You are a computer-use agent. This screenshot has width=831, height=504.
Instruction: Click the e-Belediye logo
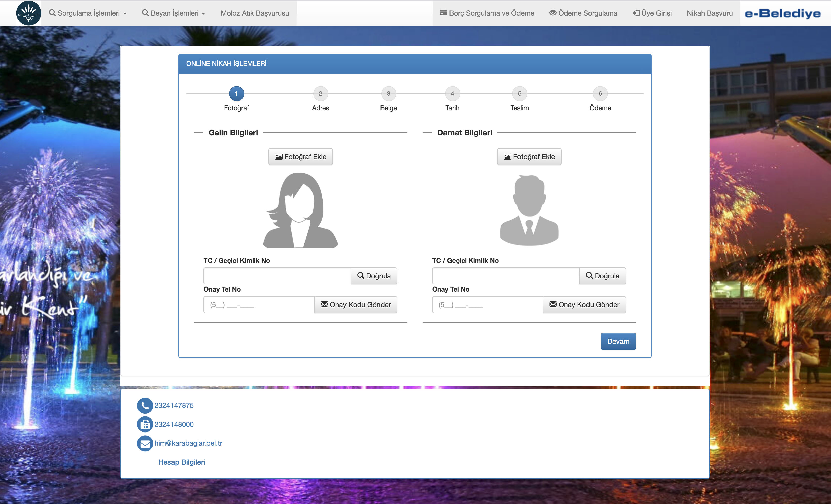pos(782,13)
